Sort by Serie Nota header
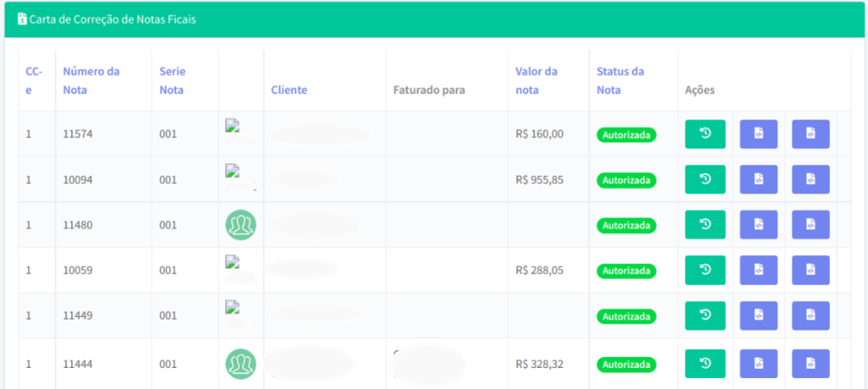The image size is (868, 389). pos(173,81)
